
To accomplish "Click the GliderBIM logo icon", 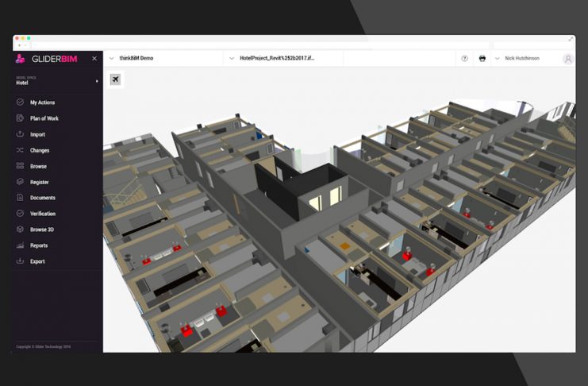I will [x=21, y=59].
